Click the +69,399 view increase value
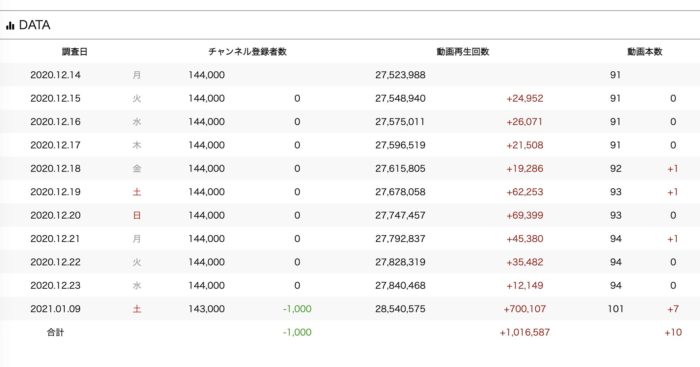700x367 pixels. point(525,215)
